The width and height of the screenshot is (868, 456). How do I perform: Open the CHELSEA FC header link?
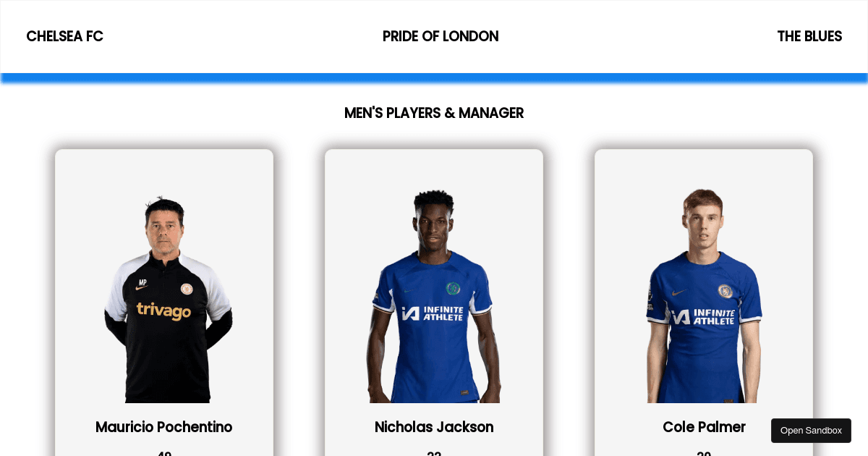point(65,36)
